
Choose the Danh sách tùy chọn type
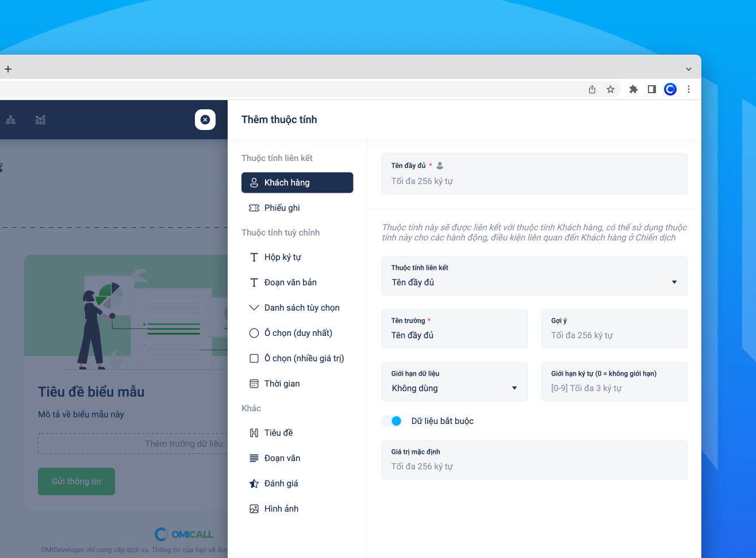[297, 308]
